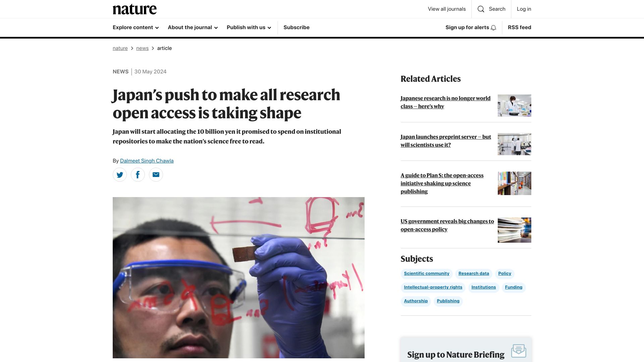Image resolution: width=644 pixels, height=362 pixels.
Task: Select the Institutions subject tag
Action: 484,288
